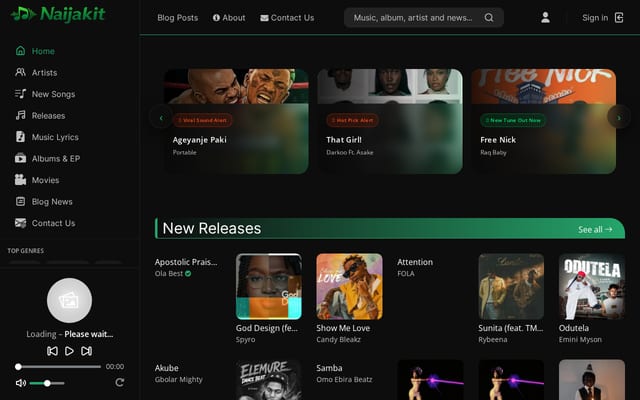Screen dimensions: 640x400
Task: Click New Tune Out Now badge
Action: [x=513, y=120]
